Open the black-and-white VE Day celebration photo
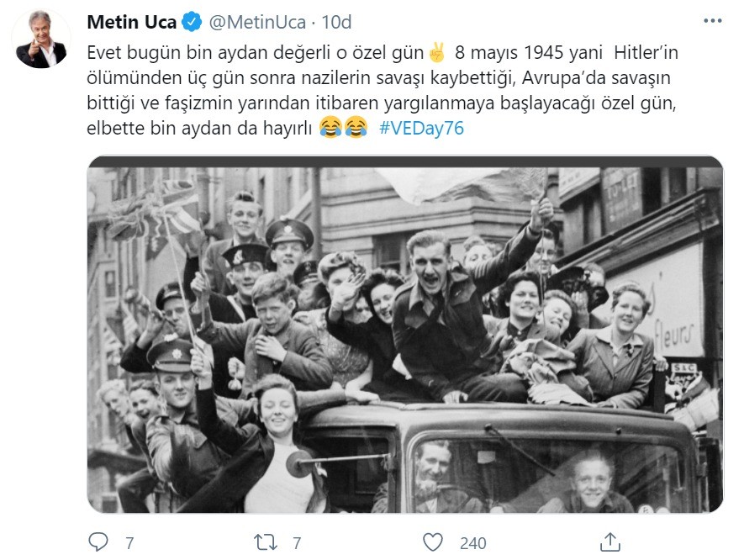The image size is (744, 560). click(405, 334)
